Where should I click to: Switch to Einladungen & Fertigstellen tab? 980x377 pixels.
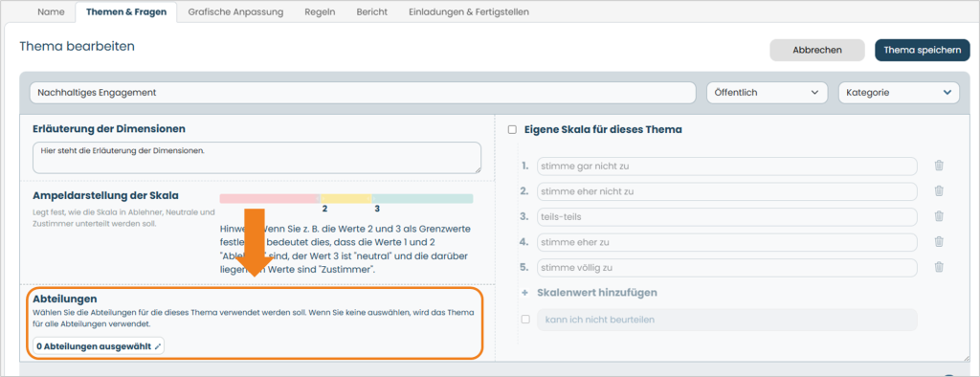469,11
